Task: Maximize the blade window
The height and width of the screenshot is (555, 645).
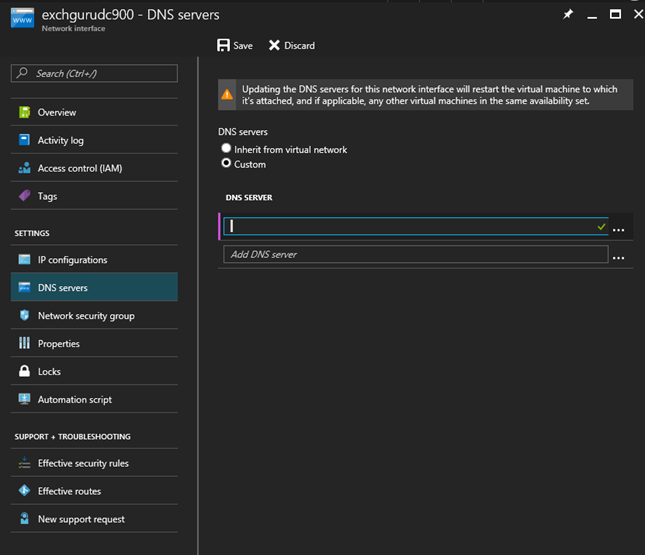Action: click(615, 14)
